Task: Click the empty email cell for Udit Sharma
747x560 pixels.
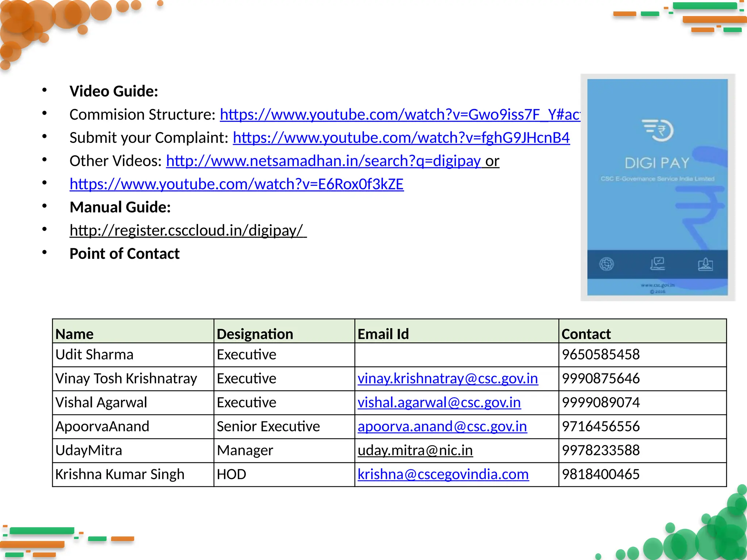Action: coord(457,355)
